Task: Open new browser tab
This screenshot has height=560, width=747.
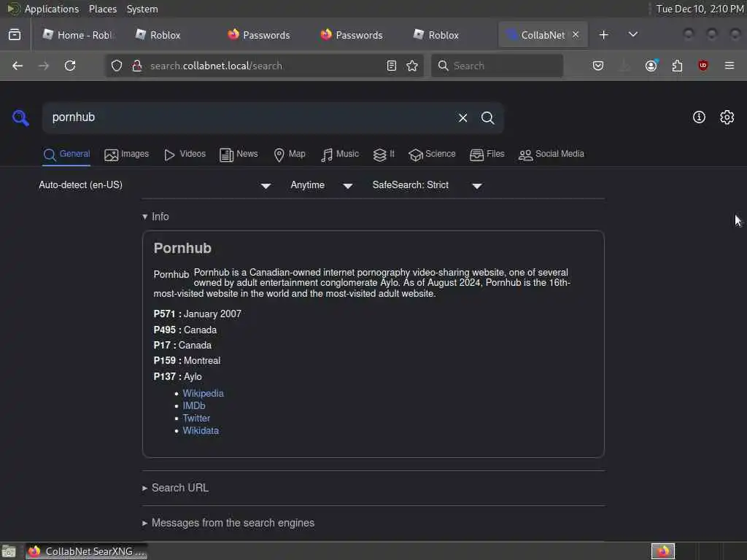Action: tap(603, 35)
